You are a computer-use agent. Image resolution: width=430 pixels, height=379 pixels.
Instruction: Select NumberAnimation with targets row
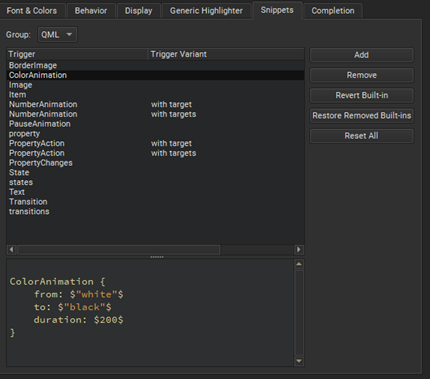point(155,114)
